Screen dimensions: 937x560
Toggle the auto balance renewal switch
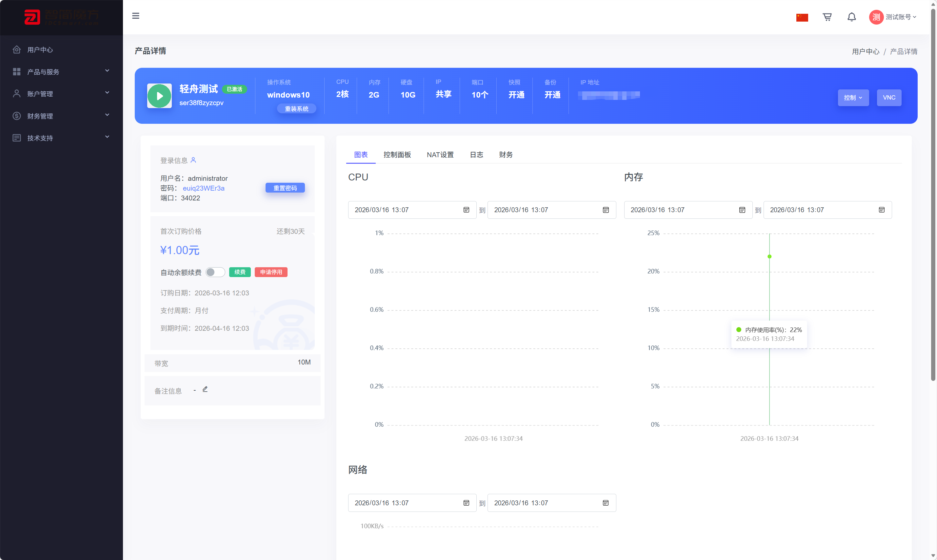click(x=215, y=272)
